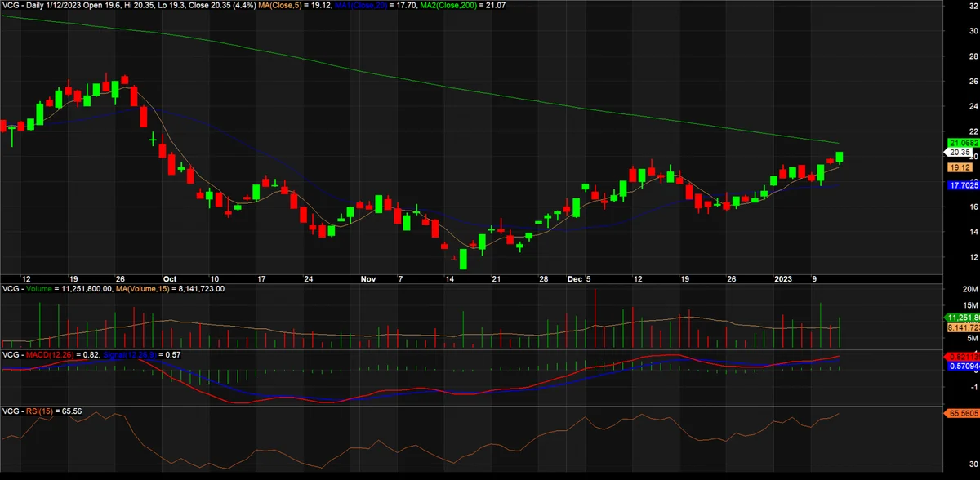Click the "15M" volume axis label

click(970, 305)
